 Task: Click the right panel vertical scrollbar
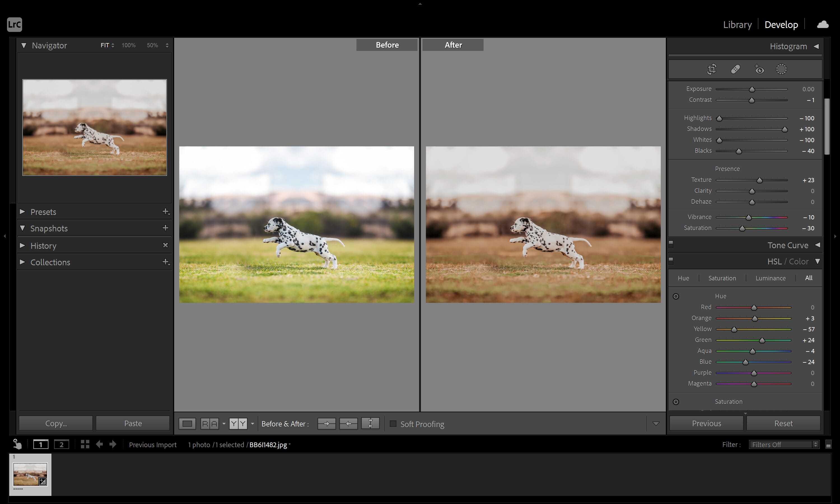pyautogui.click(x=827, y=126)
